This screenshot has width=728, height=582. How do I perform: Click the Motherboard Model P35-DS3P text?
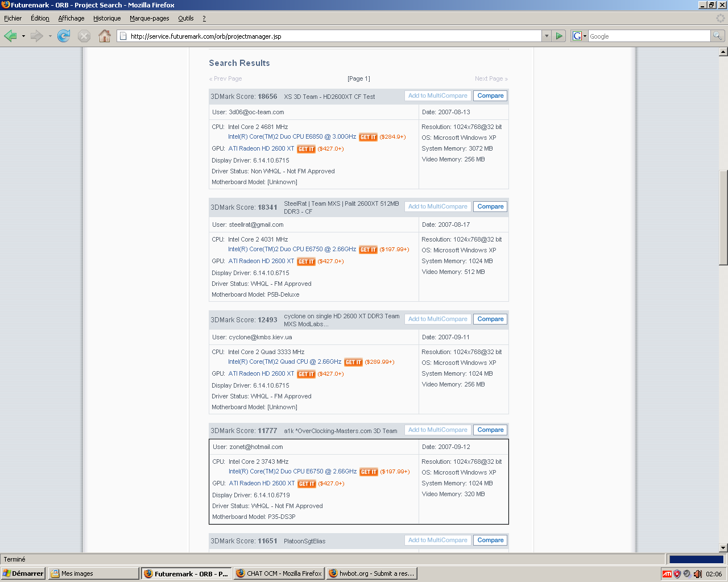254,517
